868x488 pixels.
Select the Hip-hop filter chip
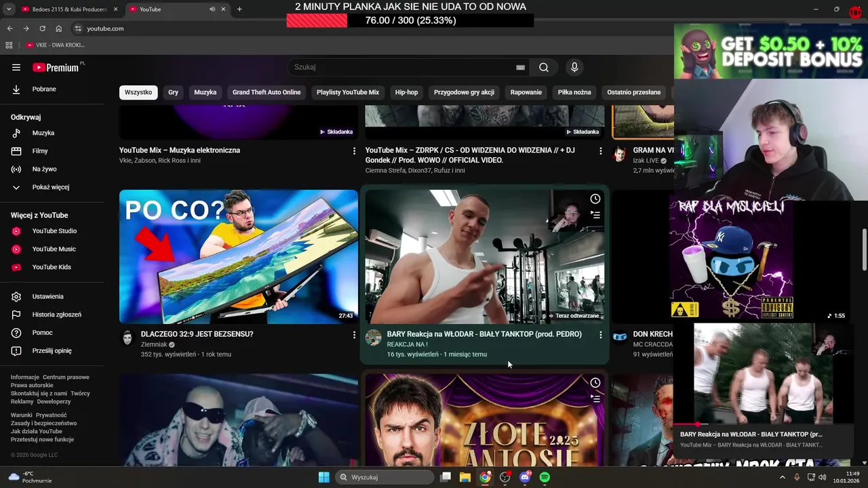click(x=406, y=92)
